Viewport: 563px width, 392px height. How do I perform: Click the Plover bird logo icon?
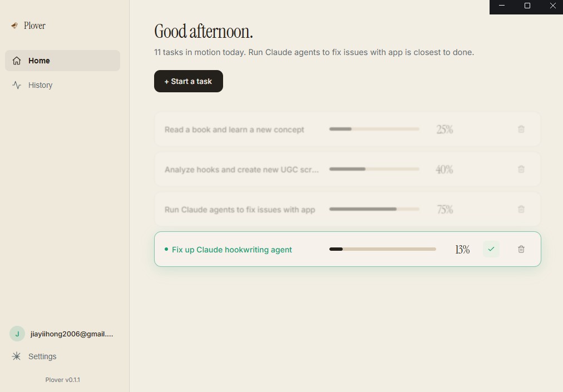point(14,26)
